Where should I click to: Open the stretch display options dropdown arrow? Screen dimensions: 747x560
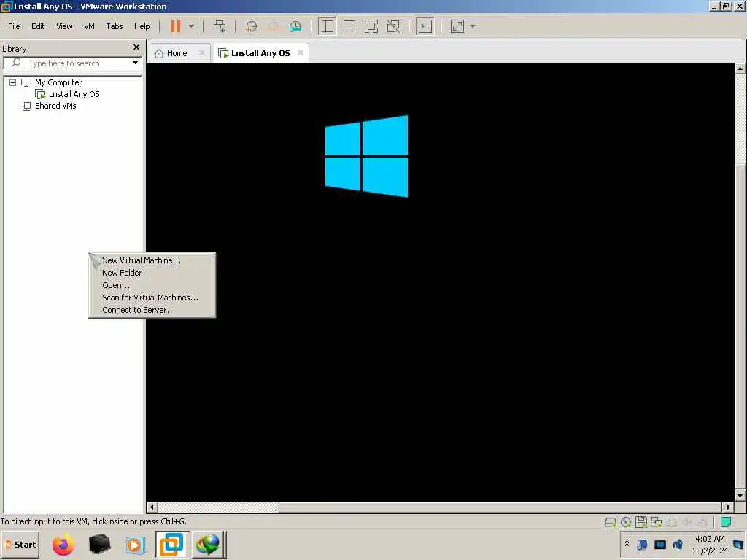click(473, 26)
